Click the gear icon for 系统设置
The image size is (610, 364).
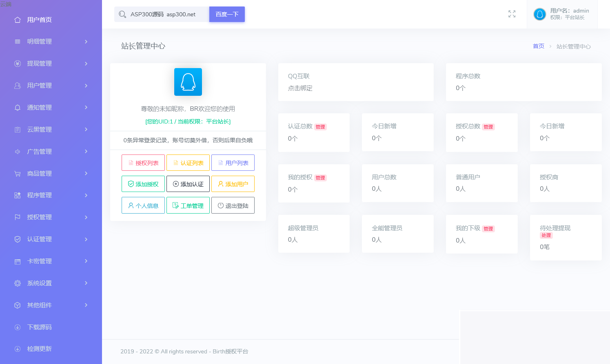[17, 283]
